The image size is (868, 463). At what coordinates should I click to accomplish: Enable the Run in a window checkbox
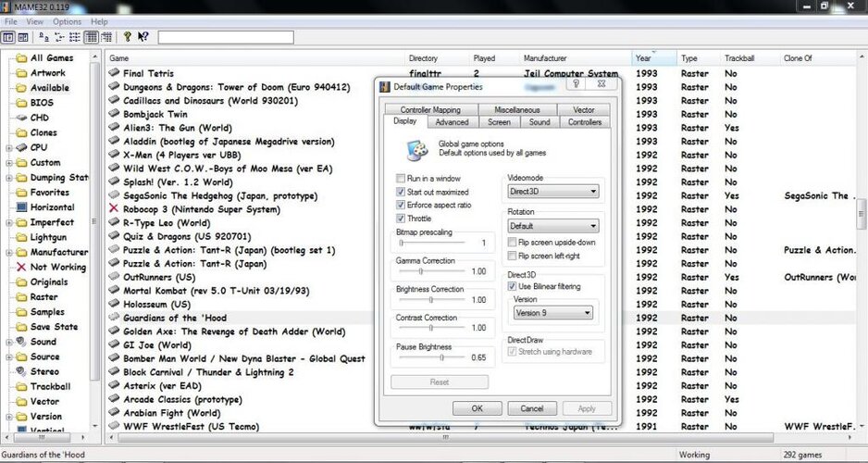(x=401, y=178)
